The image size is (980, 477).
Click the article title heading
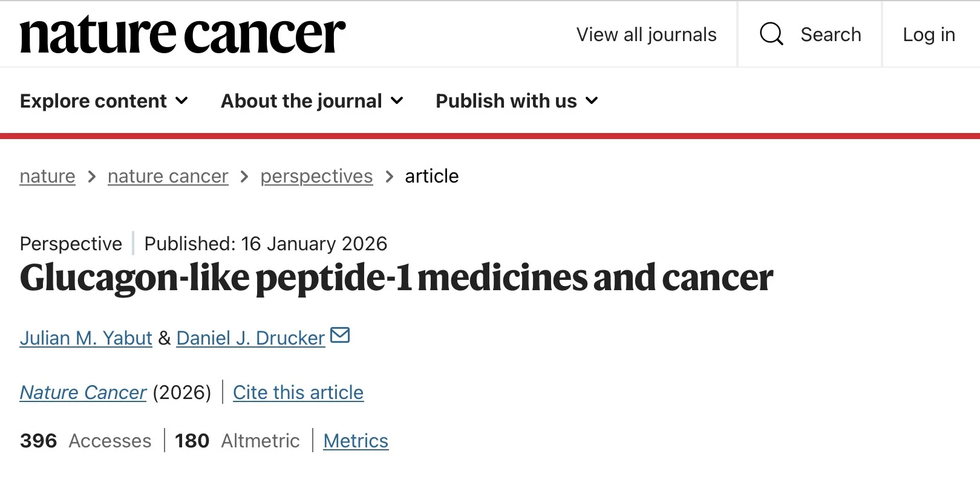[396, 278]
